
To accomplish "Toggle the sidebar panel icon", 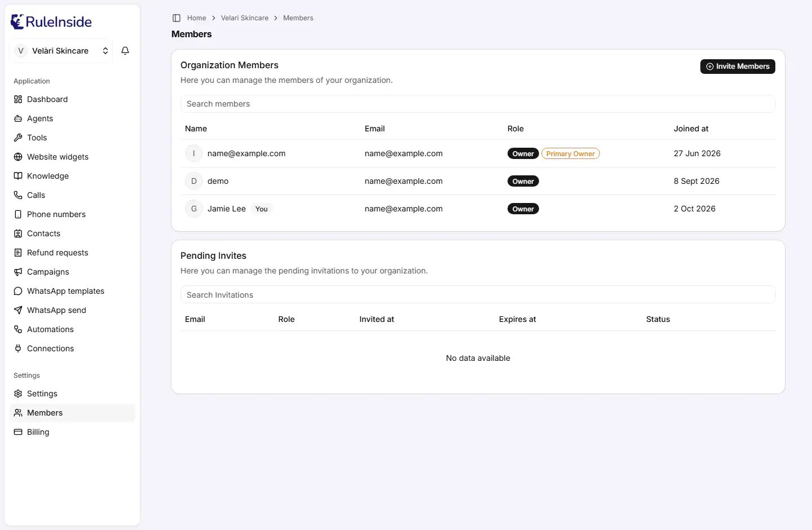I will 176,18.
